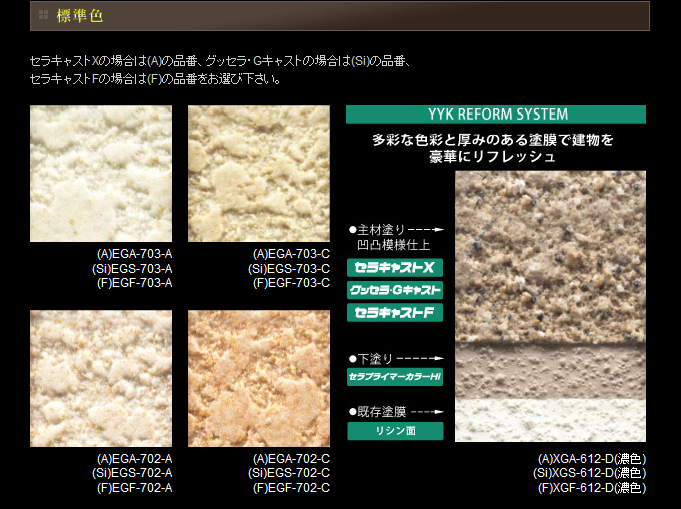Screen dimensions: 681x509
Task: Click the instruction line starting セラキャストFの場合
Action: (x=155, y=79)
